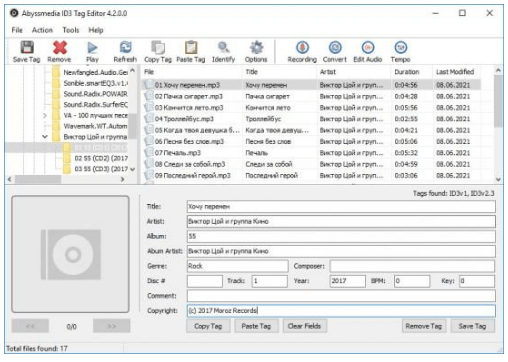Click the Album Artist input field
The height and width of the screenshot is (362, 508).
(x=341, y=251)
